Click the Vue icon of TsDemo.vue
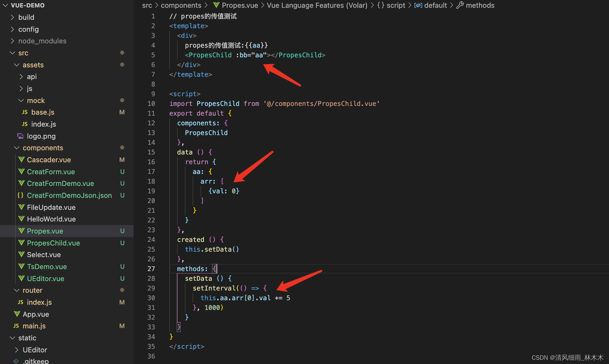609x364 pixels. coord(21,267)
